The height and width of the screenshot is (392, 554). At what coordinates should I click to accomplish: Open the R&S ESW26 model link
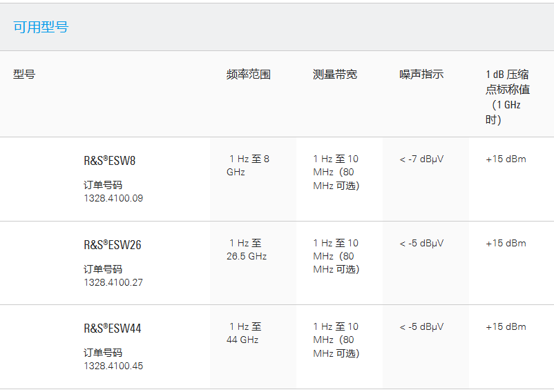(x=113, y=245)
